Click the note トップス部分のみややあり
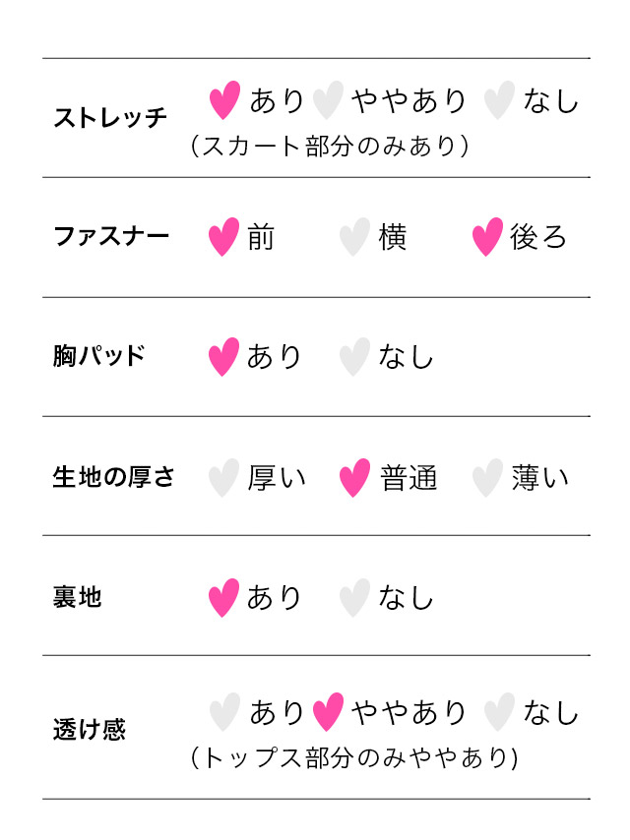The height and width of the screenshot is (840, 630). click(354, 757)
